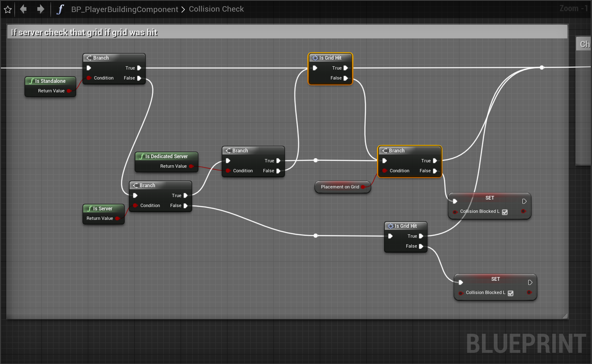592x364 pixels.
Task: Click the favorite star icon in breadcrumb bar
Action: tap(7, 9)
